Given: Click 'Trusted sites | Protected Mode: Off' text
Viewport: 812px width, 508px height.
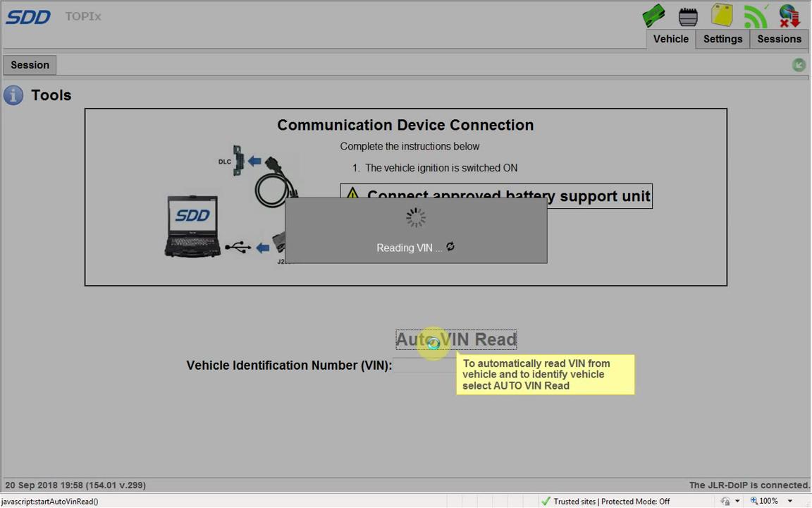Looking at the screenshot, I should (x=612, y=501).
